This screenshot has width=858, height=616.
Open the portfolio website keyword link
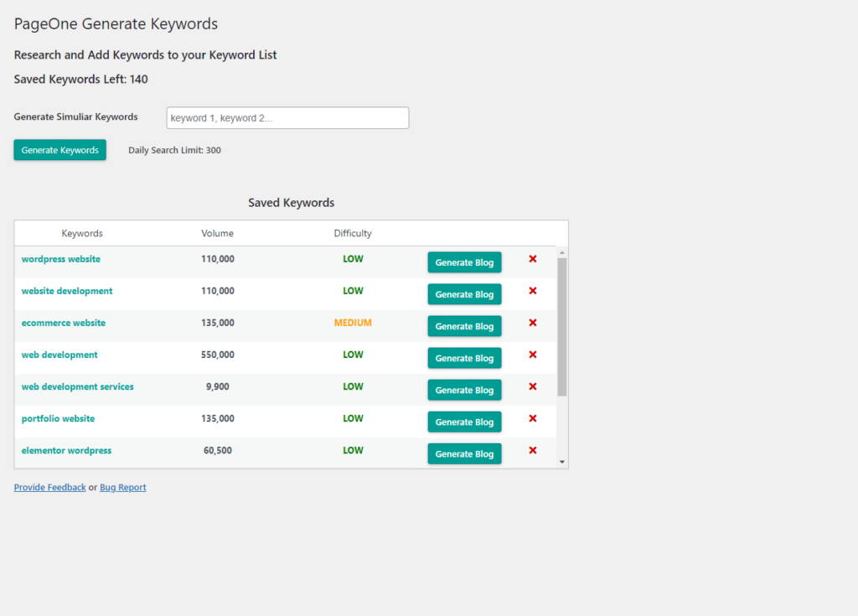pyautogui.click(x=58, y=418)
